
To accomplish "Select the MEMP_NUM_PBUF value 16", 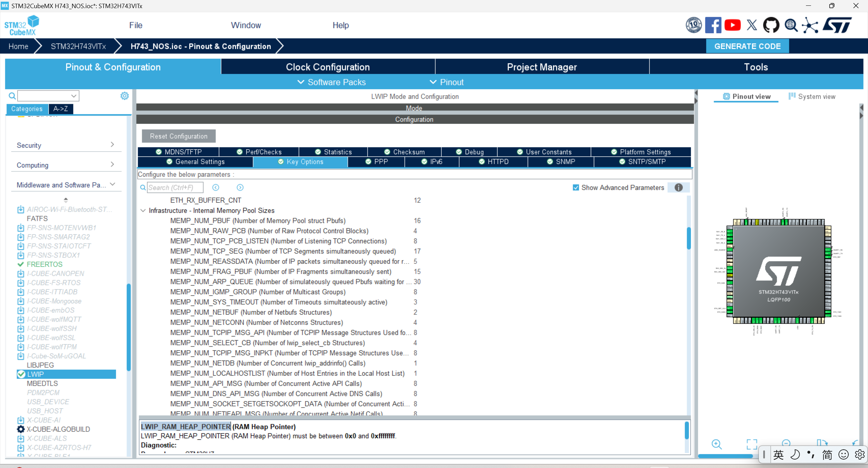I will point(417,221).
